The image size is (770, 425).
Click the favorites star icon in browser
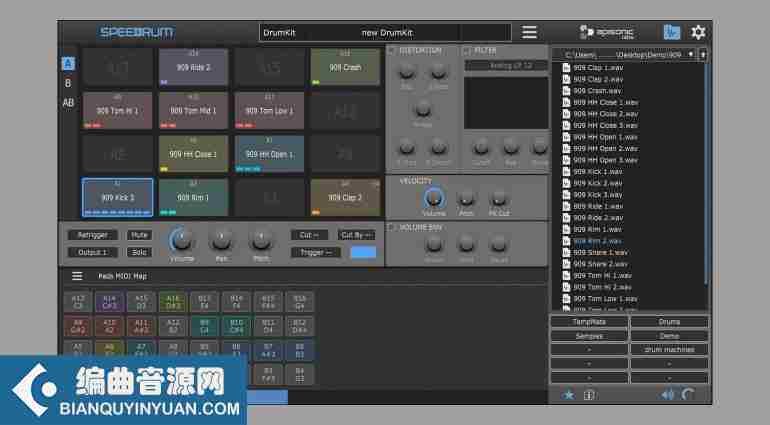pos(568,395)
